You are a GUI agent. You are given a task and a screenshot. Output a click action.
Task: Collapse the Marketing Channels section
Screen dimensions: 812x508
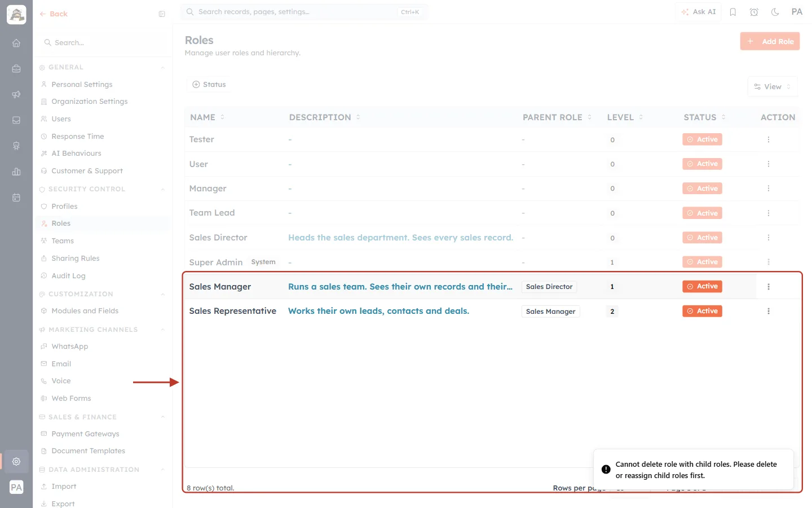163,330
